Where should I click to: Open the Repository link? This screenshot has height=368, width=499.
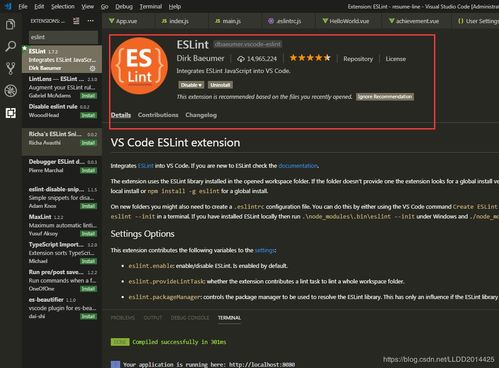coord(358,59)
